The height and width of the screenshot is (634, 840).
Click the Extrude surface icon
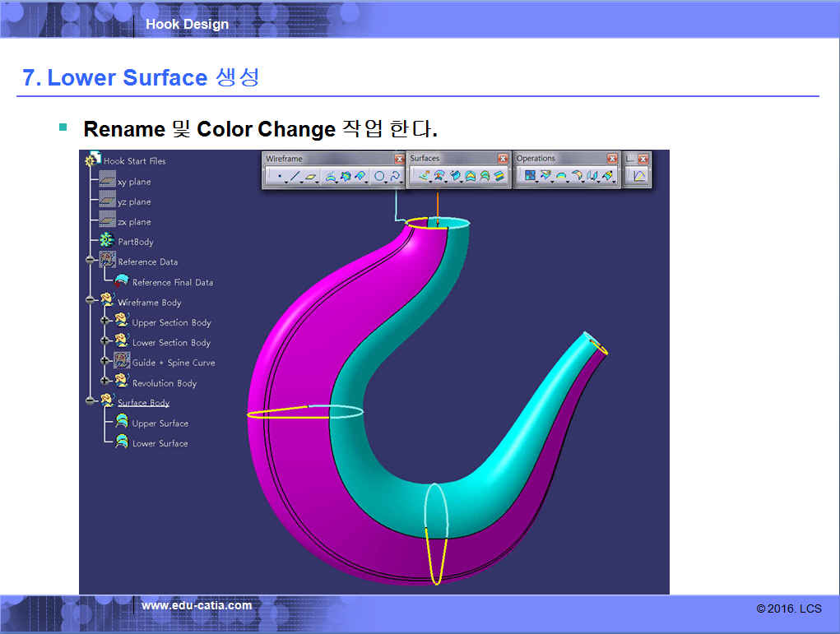425,176
